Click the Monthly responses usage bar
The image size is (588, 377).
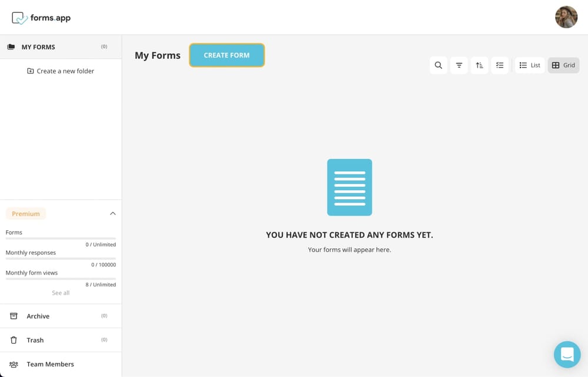[61, 258]
